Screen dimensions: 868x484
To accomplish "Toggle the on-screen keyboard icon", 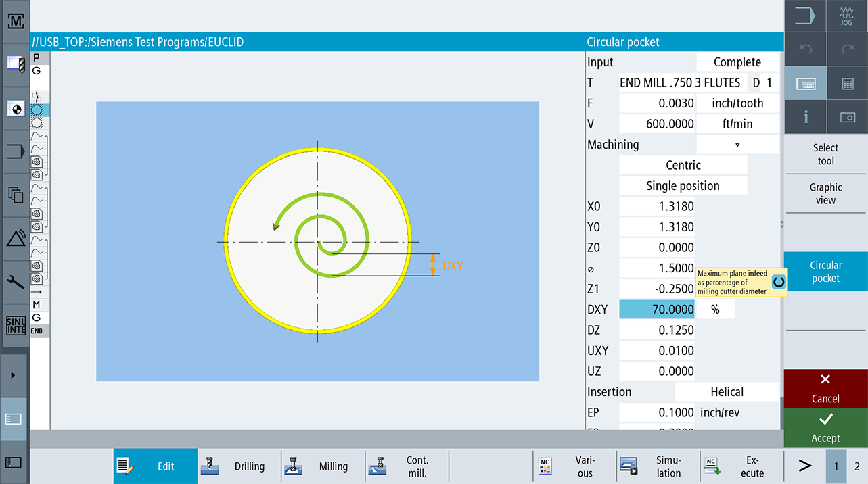I will click(x=805, y=84).
